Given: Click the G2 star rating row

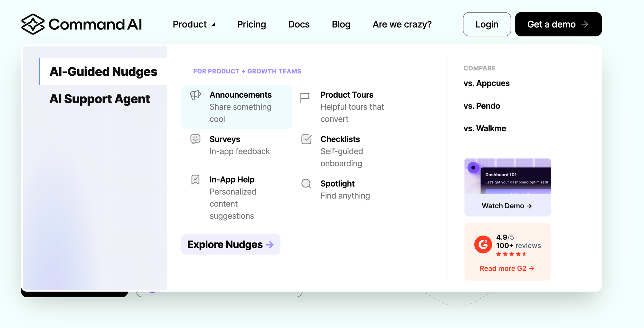Looking at the screenshot, I should pos(512,254).
